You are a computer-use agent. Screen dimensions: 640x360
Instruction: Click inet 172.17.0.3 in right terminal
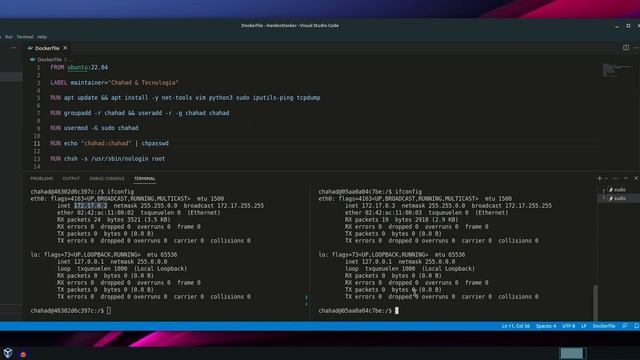point(370,206)
